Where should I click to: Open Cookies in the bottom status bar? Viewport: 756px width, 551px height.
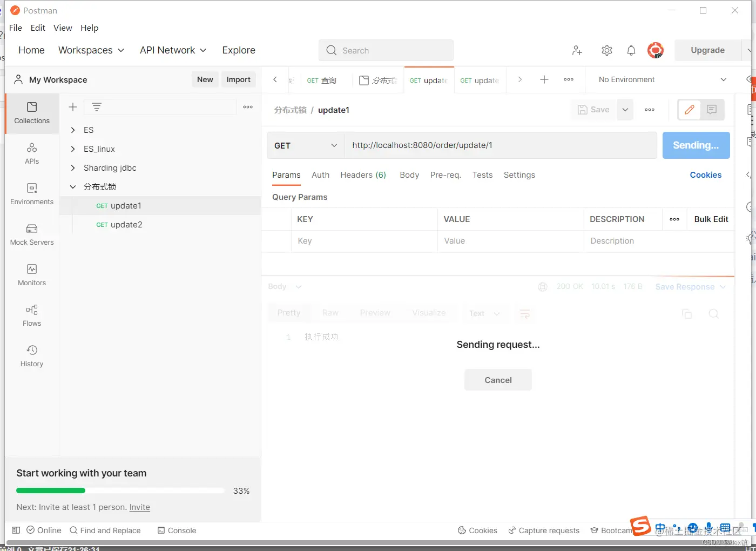pyautogui.click(x=477, y=530)
